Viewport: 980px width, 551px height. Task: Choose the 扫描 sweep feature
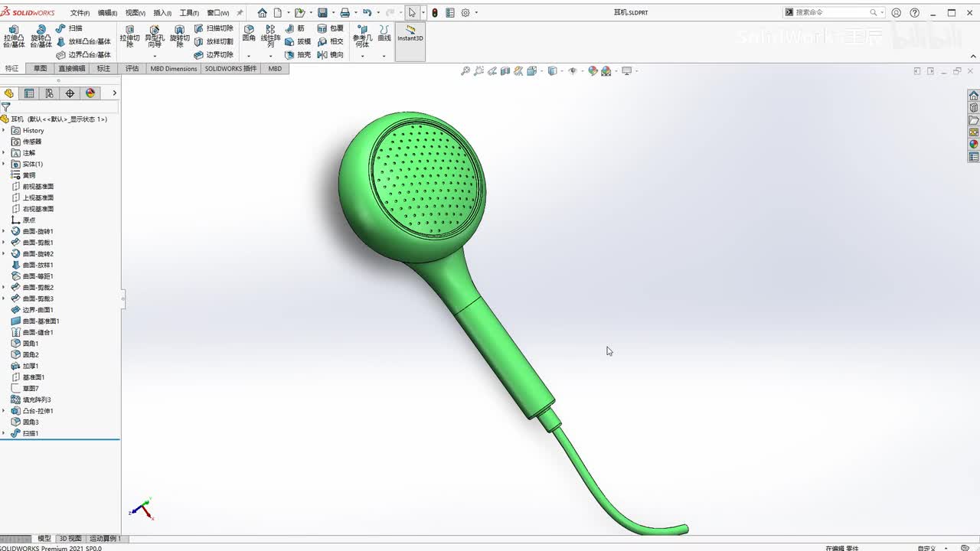point(69,28)
